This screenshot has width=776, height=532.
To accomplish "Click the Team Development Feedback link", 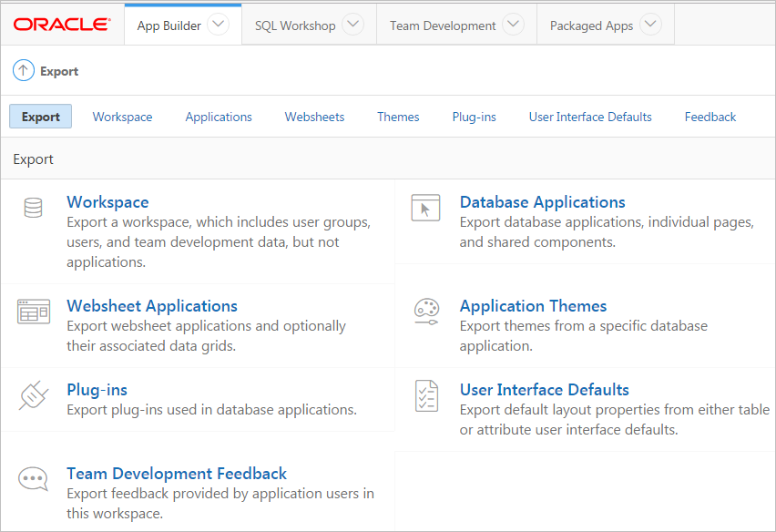I will (x=177, y=474).
